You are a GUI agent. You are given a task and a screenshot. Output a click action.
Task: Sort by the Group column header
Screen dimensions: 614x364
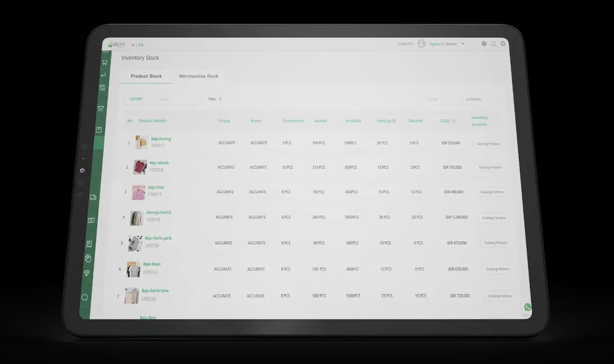click(x=225, y=121)
